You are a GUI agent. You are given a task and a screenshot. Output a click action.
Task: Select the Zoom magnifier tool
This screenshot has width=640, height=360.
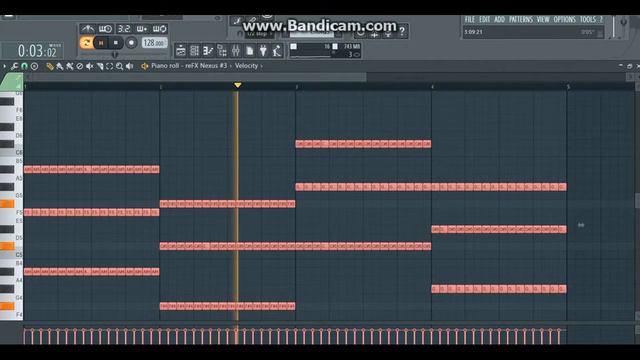[119, 66]
